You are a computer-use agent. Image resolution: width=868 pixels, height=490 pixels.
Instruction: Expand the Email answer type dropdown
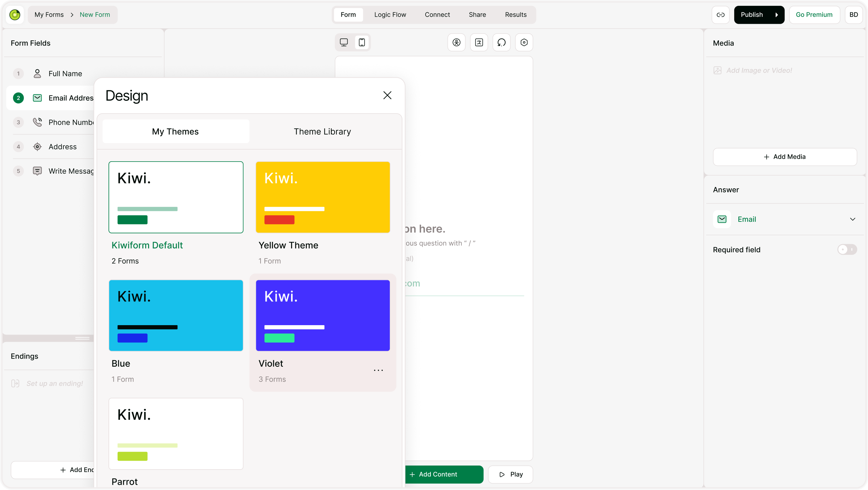click(852, 219)
